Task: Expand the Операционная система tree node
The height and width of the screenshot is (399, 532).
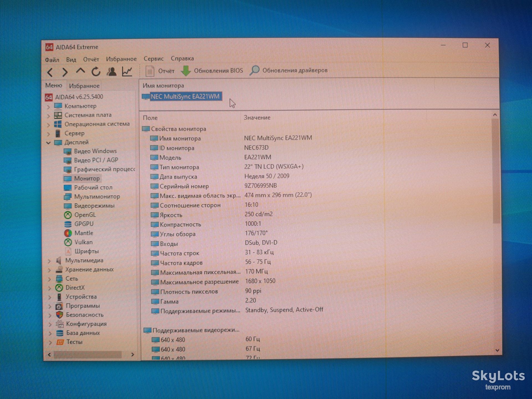Action: pyautogui.click(x=48, y=125)
